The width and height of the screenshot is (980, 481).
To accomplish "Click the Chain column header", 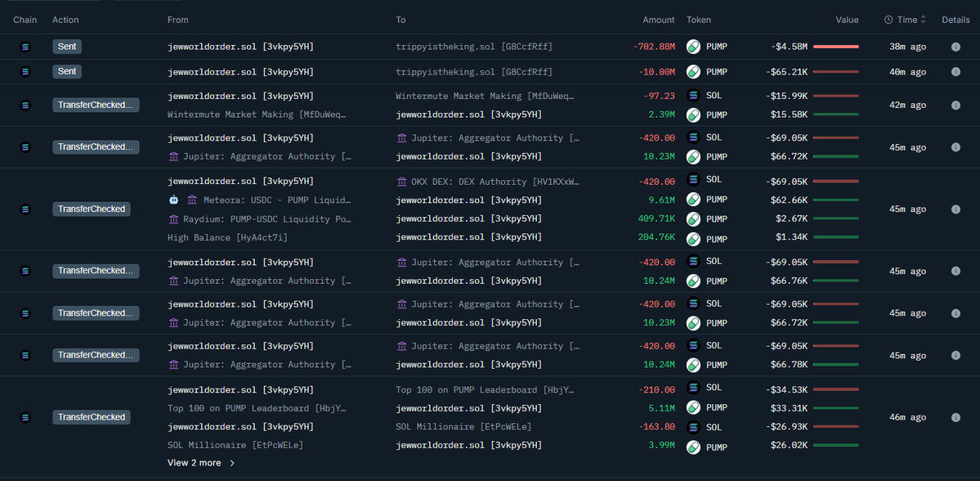I will click(25, 20).
